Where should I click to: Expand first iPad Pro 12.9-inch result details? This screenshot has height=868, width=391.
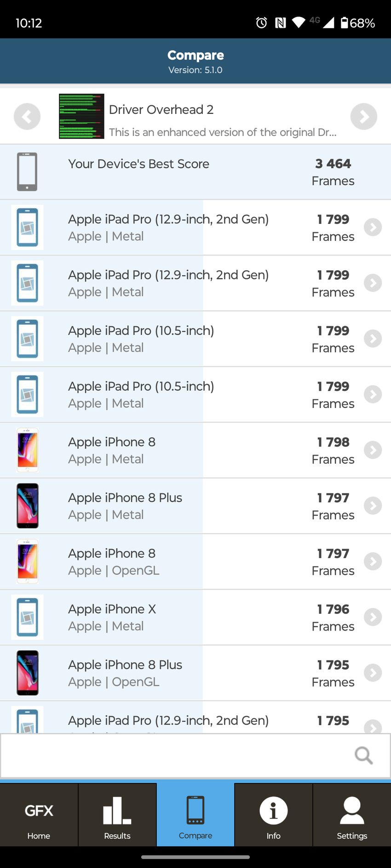pyautogui.click(x=373, y=227)
